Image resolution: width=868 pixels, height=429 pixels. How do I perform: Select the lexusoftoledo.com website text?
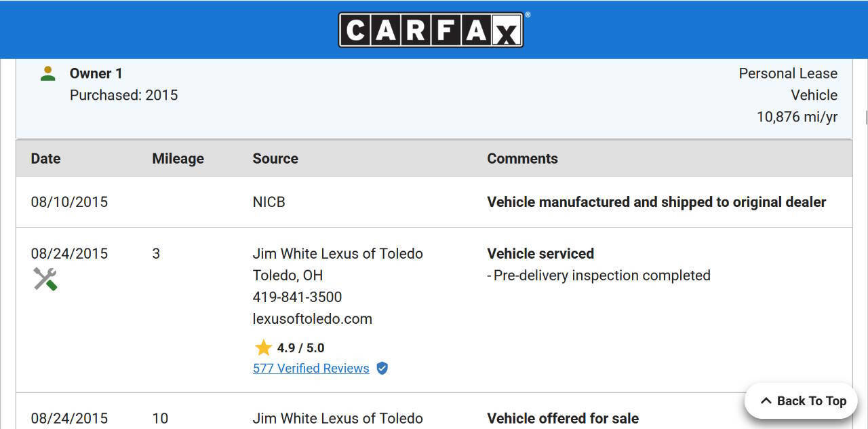tap(312, 318)
